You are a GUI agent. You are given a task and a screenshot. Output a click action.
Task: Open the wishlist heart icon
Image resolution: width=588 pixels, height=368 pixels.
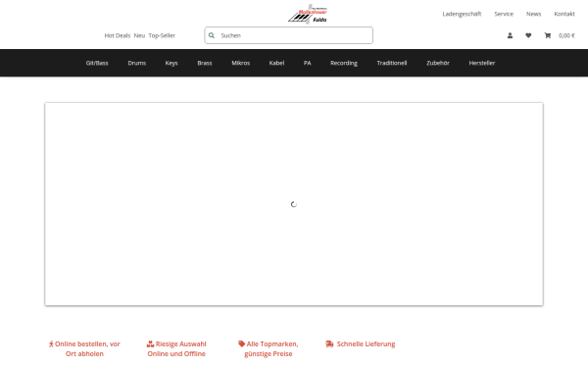528,35
